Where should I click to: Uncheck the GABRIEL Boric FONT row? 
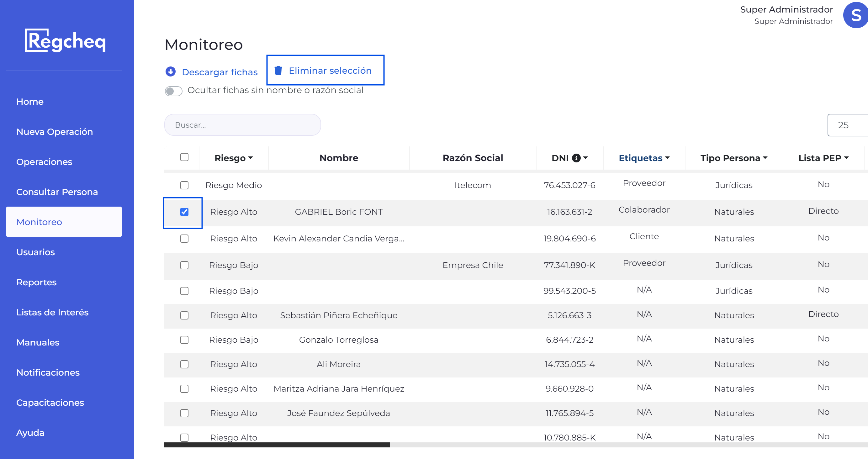coord(184,212)
